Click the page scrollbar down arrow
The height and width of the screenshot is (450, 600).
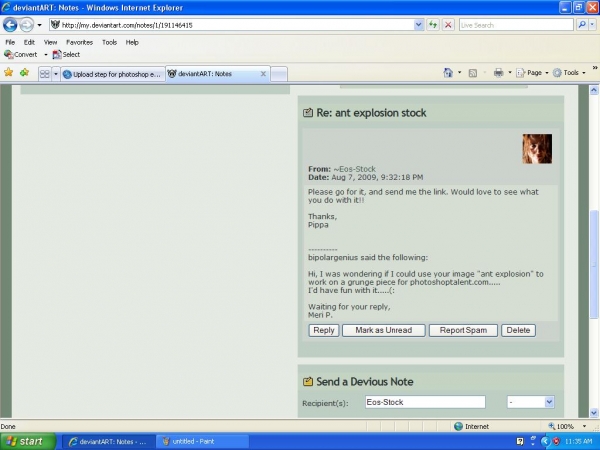593,412
